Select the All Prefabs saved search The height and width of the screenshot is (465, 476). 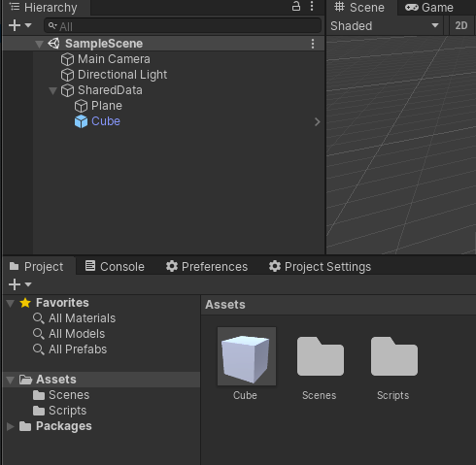click(78, 349)
